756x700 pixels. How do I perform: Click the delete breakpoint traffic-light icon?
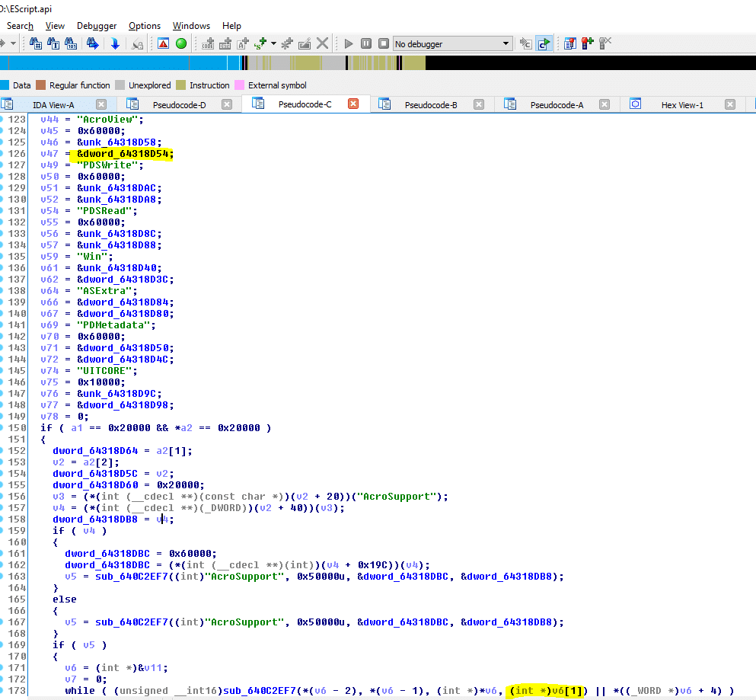click(x=604, y=44)
